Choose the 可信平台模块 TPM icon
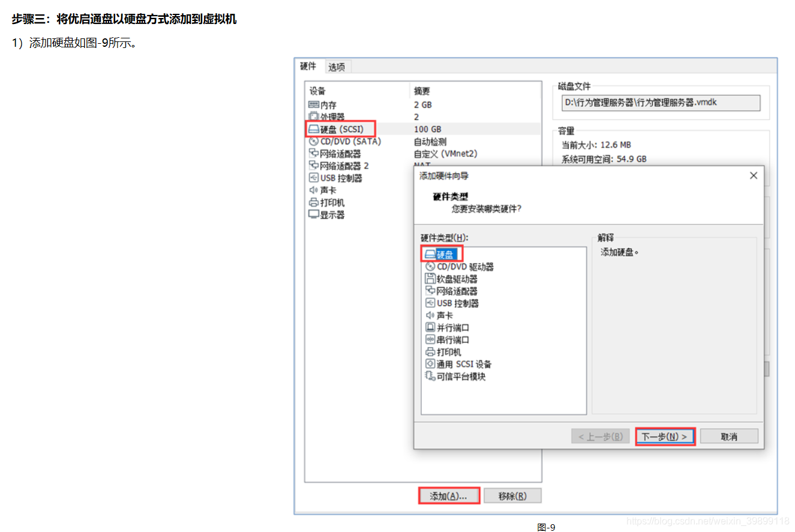The image size is (795, 532). coord(430,376)
